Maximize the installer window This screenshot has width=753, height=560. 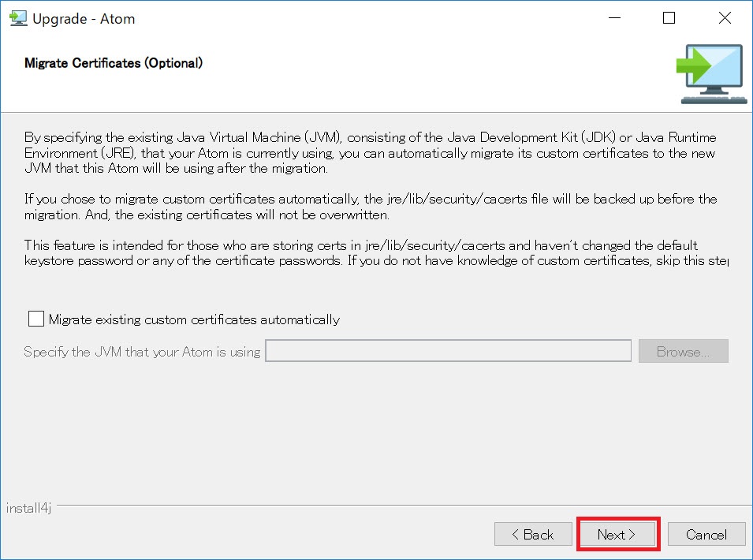pyautogui.click(x=669, y=17)
